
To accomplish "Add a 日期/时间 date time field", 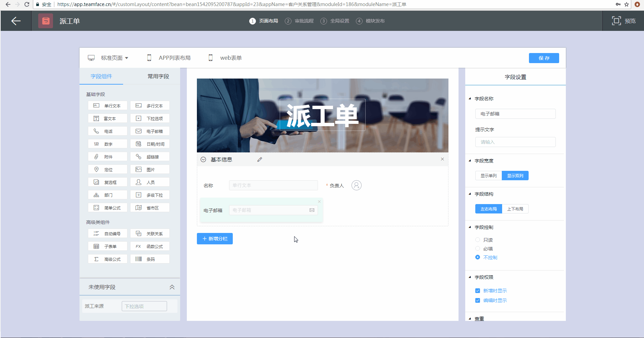I will click(150, 144).
